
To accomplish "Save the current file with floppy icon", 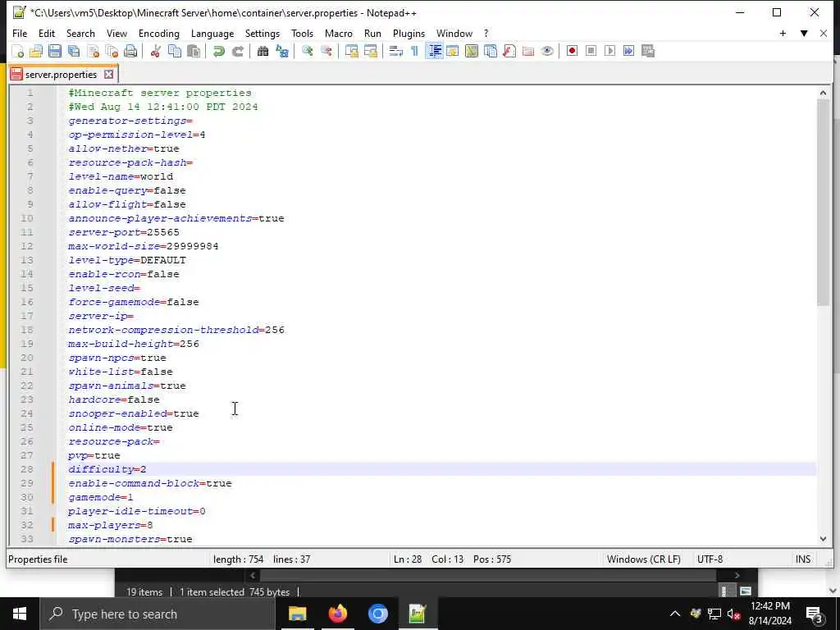I will point(55,51).
